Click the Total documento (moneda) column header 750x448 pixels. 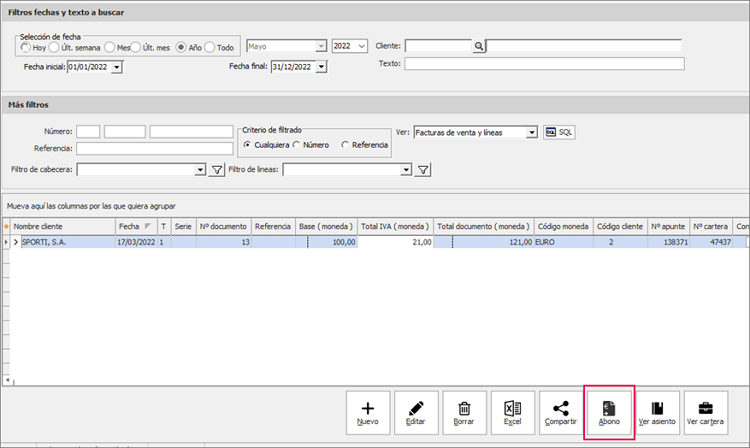pos(484,227)
